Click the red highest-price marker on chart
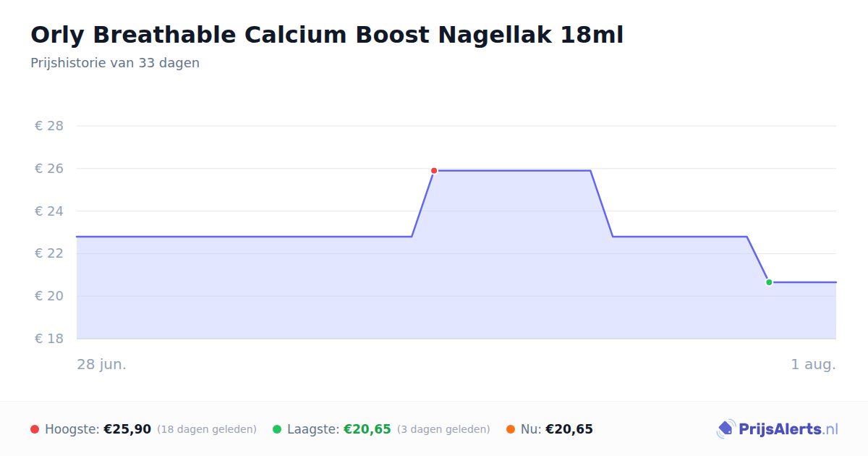This screenshot has height=456, width=868. 434,171
